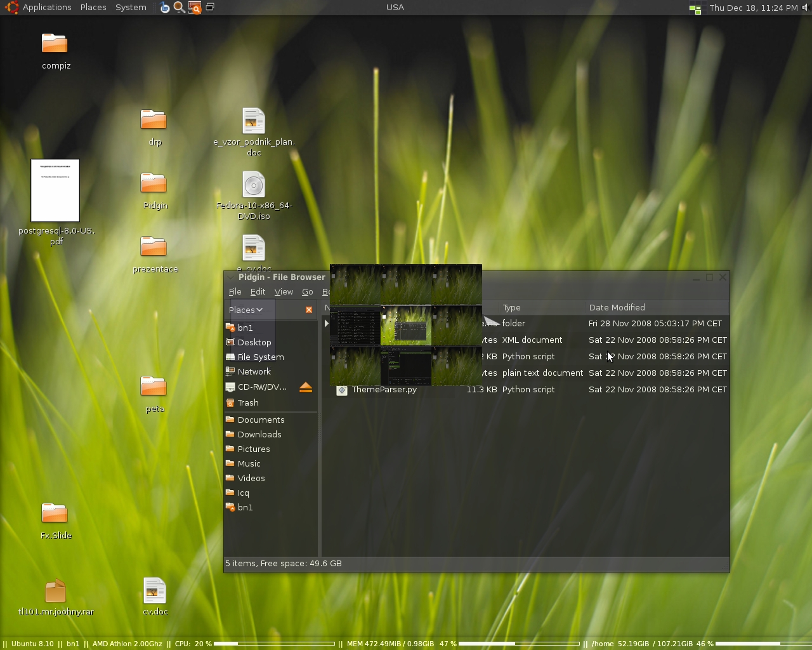Click Fri 28 Nov 2008 date cell
Image resolution: width=812 pixels, height=650 pixels.
(655, 323)
